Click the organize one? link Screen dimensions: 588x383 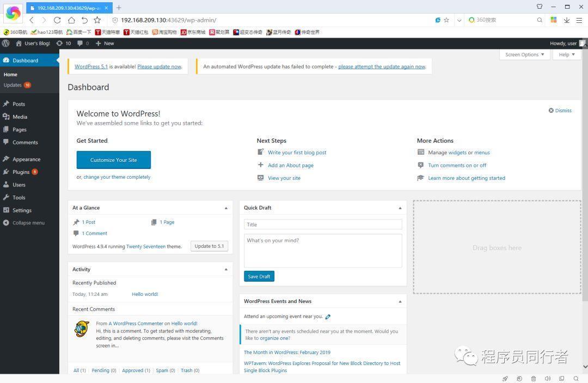click(275, 338)
